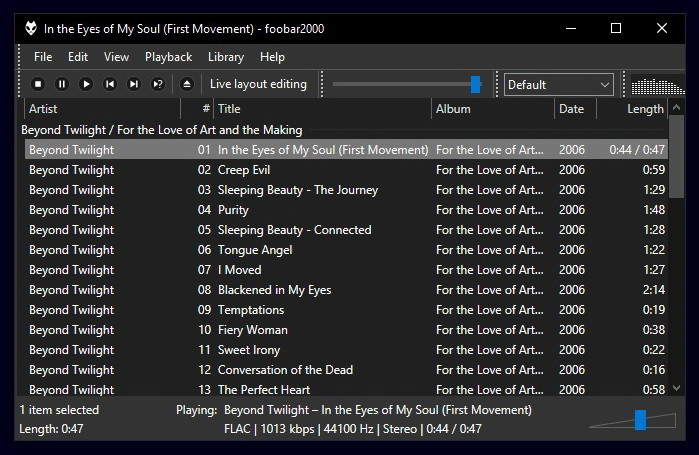This screenshot has width=699, height=455.
Task: Pause the current track
Action: point(62,85)
